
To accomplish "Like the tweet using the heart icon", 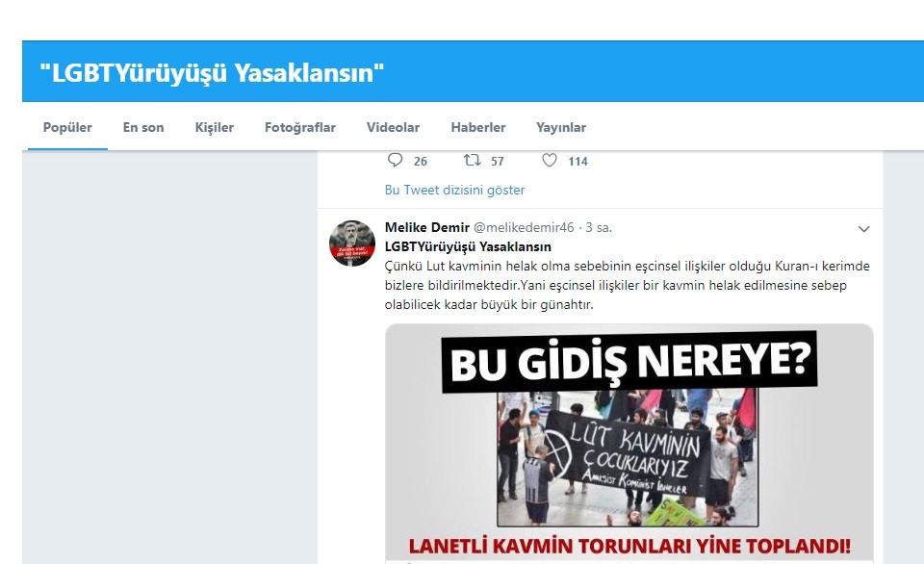I will click(x=550, y=161).
